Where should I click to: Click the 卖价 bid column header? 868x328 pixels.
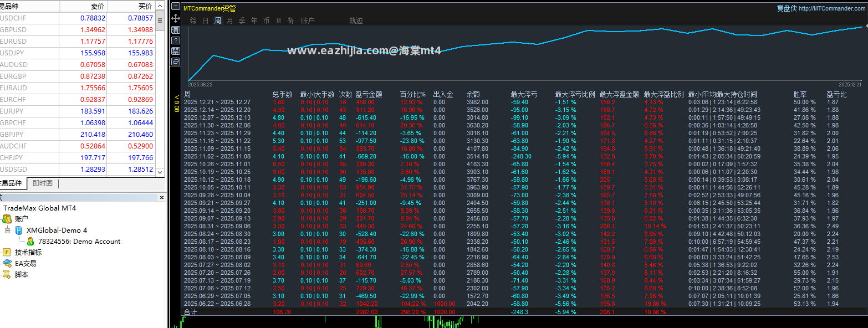point(83,6)
